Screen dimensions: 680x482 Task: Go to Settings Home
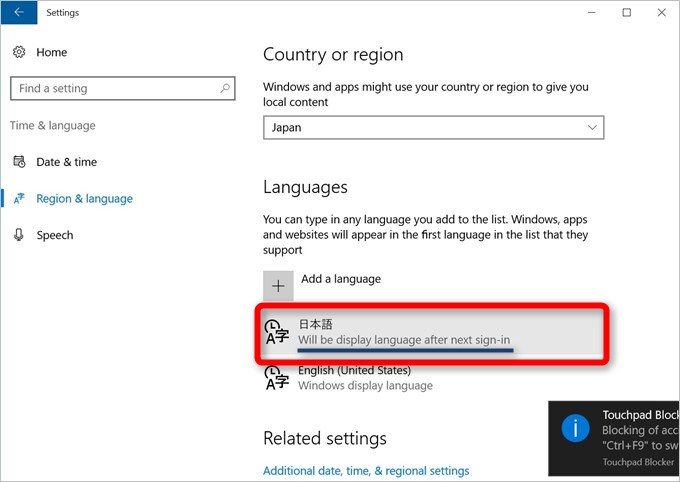(52, 52)
